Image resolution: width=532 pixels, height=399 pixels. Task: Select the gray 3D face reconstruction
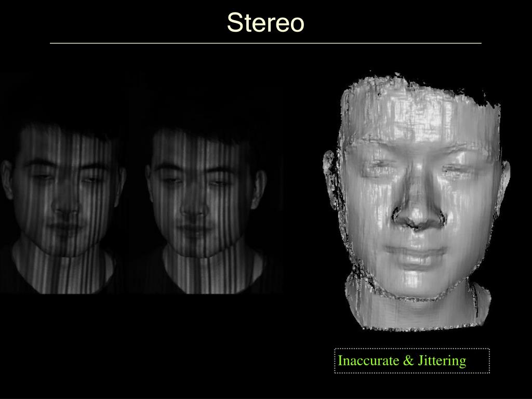(x=417, y=202)
